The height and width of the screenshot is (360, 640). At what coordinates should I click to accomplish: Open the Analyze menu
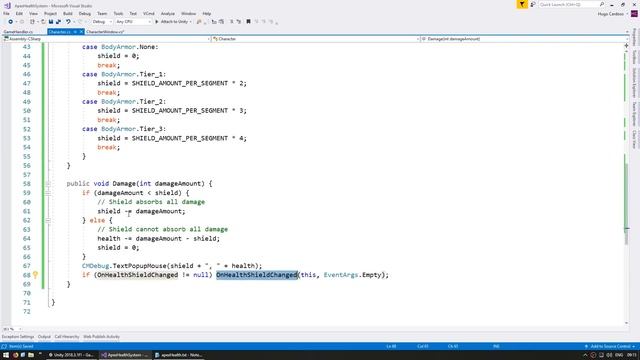click(x=168, y=13)
